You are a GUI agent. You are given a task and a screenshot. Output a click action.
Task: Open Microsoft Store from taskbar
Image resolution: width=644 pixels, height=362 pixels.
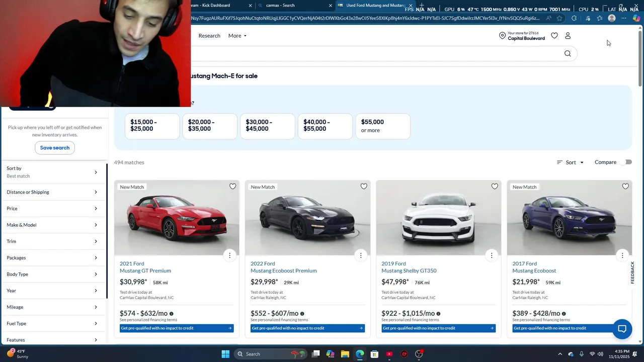point(374,354)
